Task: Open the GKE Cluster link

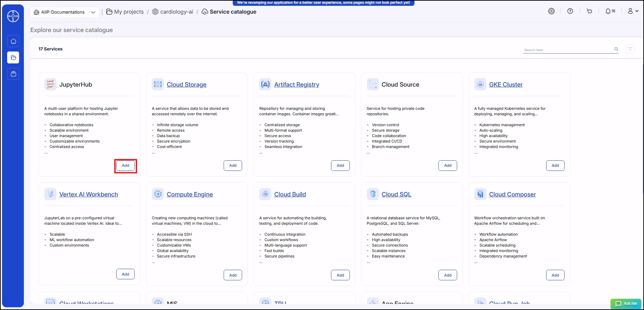Action: coord(506,85)
